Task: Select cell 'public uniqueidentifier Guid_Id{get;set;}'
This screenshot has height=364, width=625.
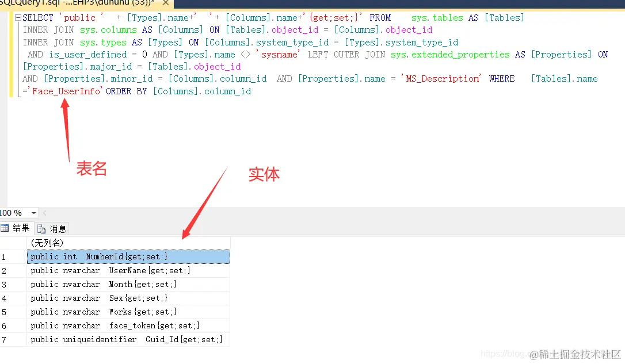Action: point(128,339)
